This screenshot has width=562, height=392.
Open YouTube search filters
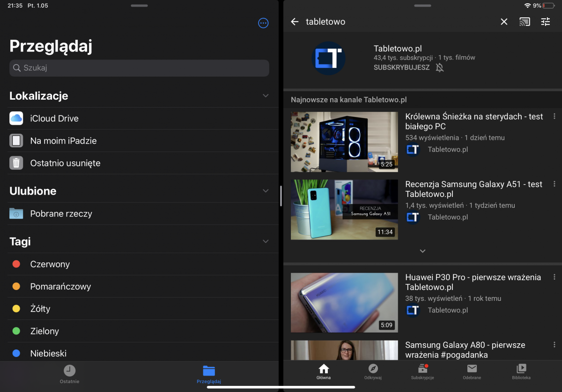(546, 22)
